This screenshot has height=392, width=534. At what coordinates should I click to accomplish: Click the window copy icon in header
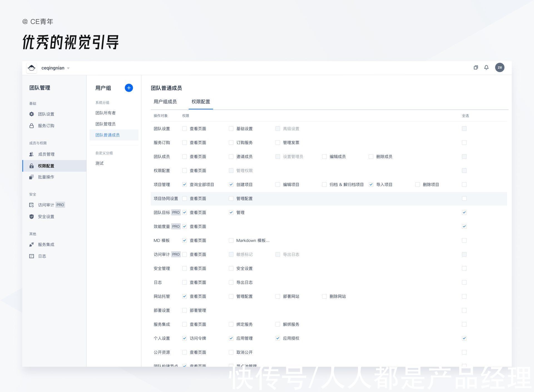[x=476, y=68]
